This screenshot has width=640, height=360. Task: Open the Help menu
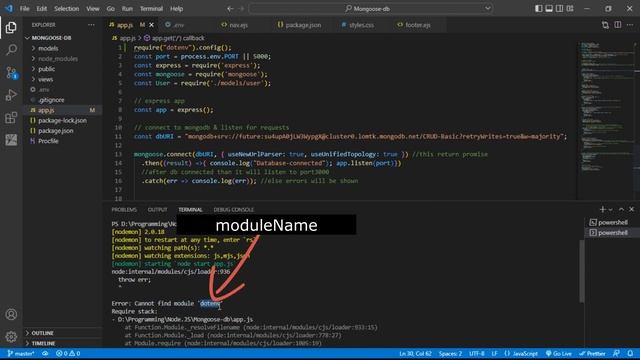tap(176, 9)
